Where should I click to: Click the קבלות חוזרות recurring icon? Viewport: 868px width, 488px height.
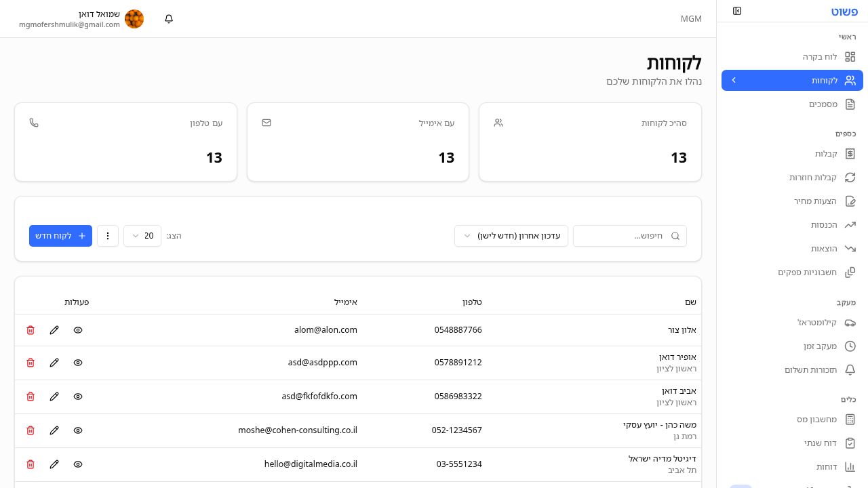coord(850,177)
